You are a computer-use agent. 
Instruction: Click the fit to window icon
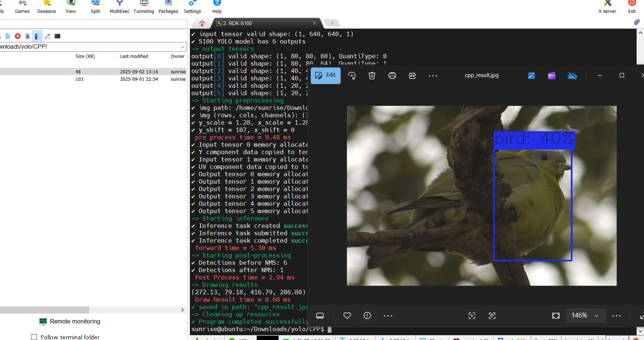pyautogui.click(x=556, y=316)
